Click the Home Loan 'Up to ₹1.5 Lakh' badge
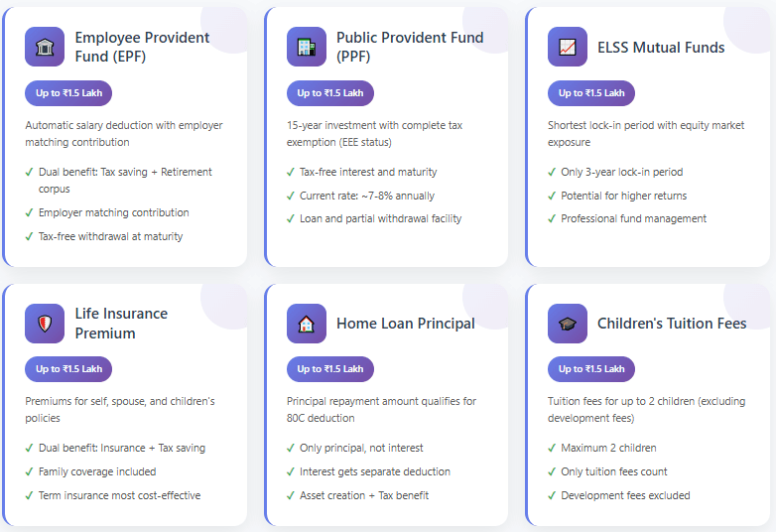The height and width of the screenshot is (532, 776). coord(330,369)
